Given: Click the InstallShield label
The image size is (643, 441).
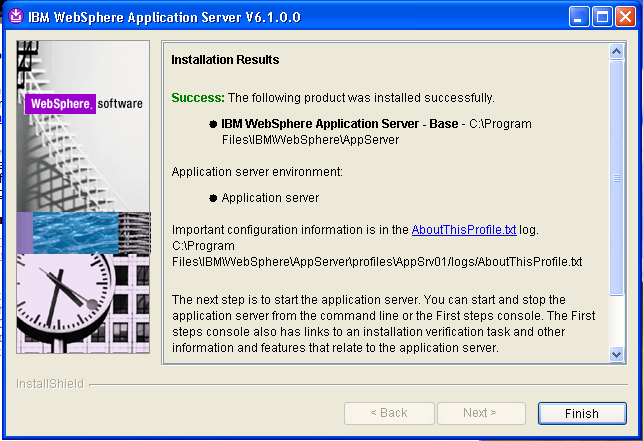Looking at the screenshot, I should [x=50, y=384].
